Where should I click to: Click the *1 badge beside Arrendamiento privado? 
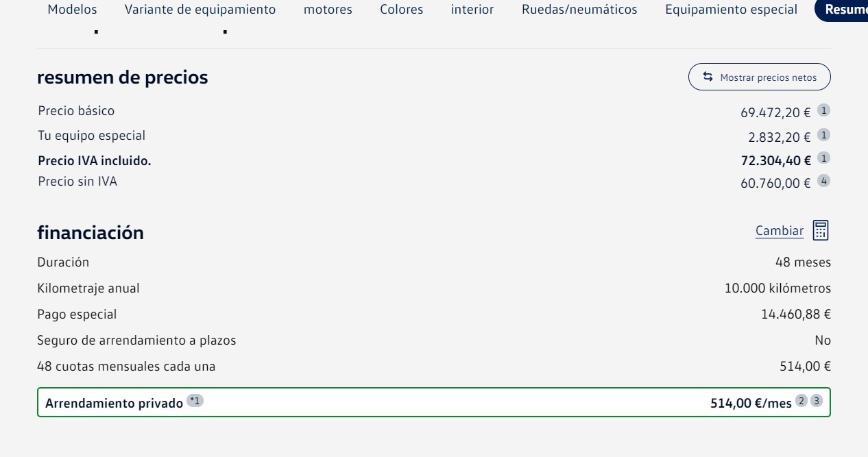click(x=195, y=401)
